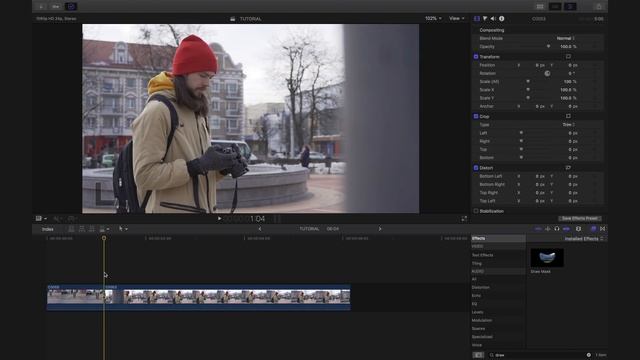
Task: Open the Select tool pop-up
Action: (x=123, y=229)
